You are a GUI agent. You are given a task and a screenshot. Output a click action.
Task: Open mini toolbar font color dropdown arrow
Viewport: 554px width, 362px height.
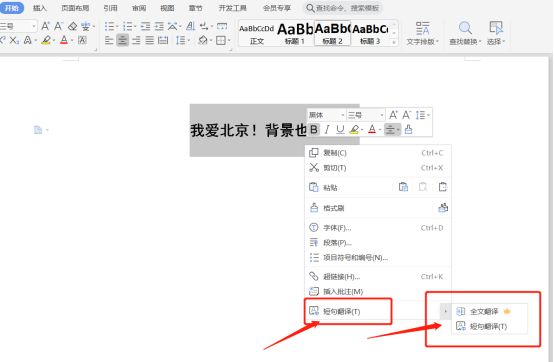tap(380, 130)
